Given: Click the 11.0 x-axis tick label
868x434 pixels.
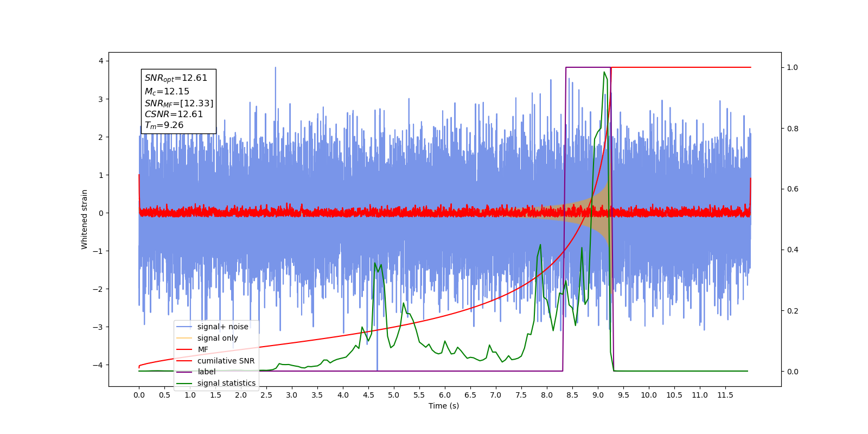Looking at the screenshot, I should 700,395.
